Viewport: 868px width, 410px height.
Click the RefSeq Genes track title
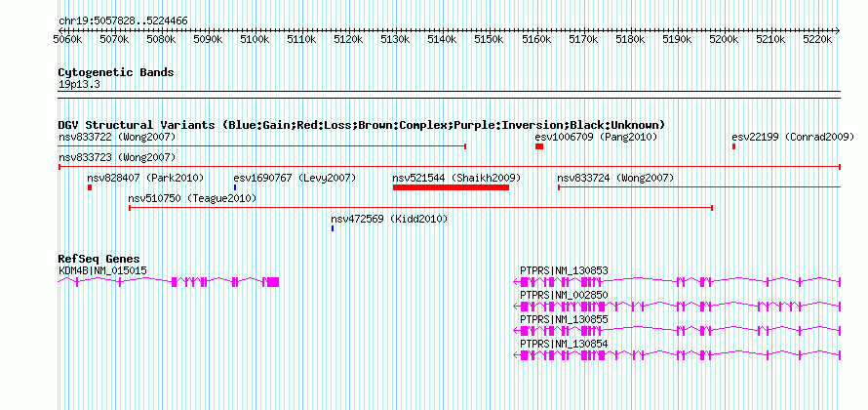click(x=99, y=259)
